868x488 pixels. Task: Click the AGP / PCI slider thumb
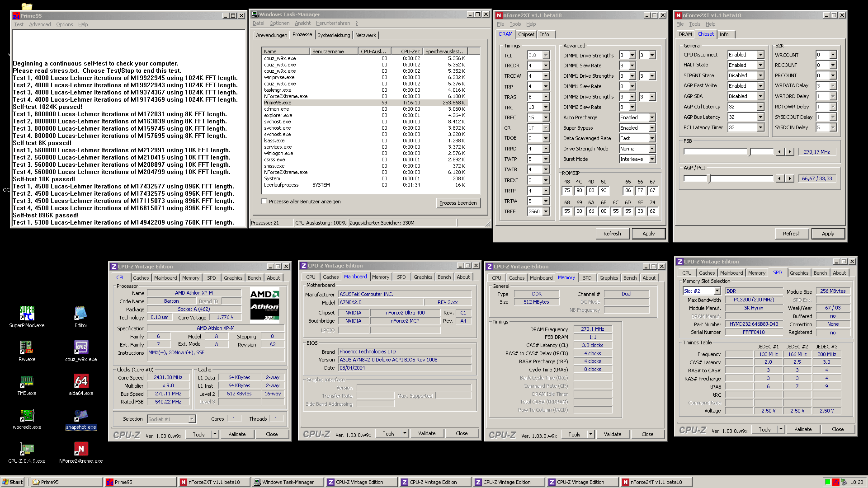709,179
